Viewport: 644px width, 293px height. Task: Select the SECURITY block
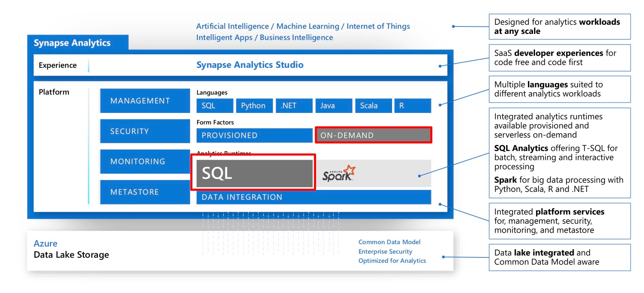tap(145, 131)
